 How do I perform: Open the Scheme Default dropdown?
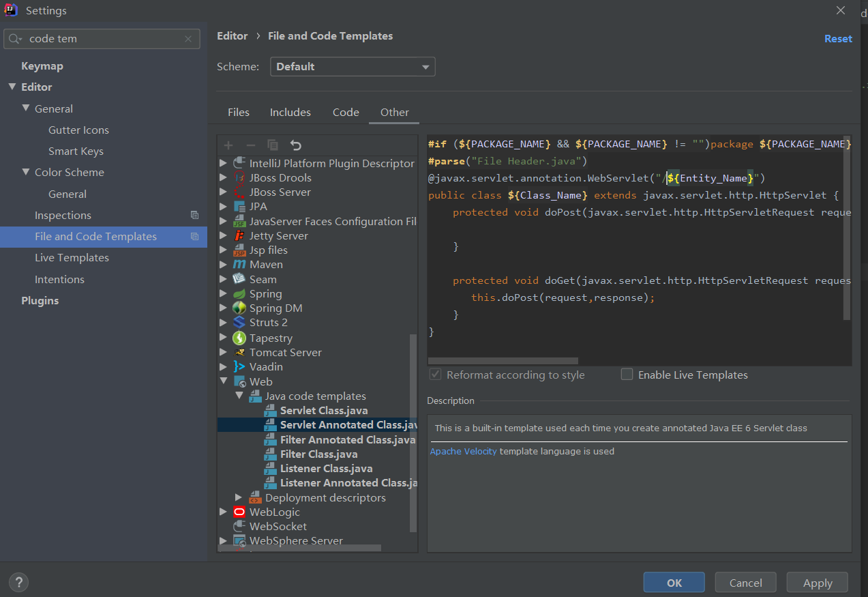click(x=353, y=67)
